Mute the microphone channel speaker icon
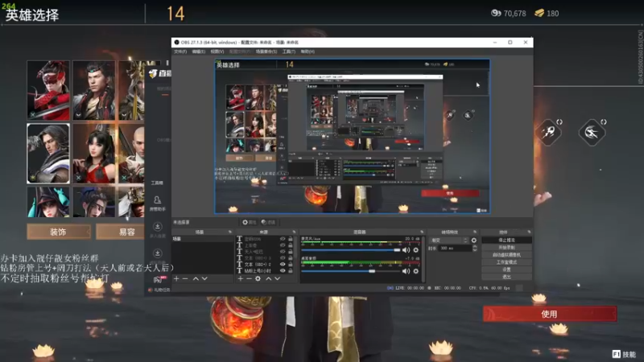Viewport: 644px width, 362px height. point(406,250)
